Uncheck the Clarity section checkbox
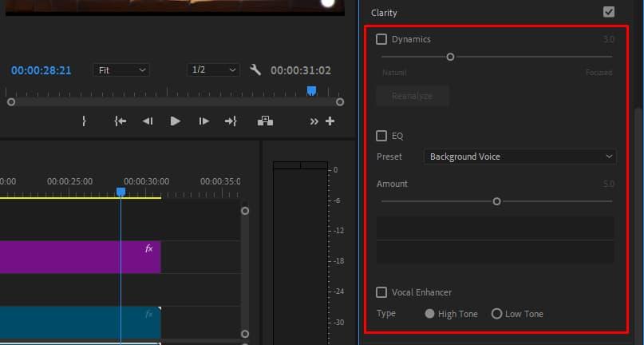 click(x=609, y=13)
